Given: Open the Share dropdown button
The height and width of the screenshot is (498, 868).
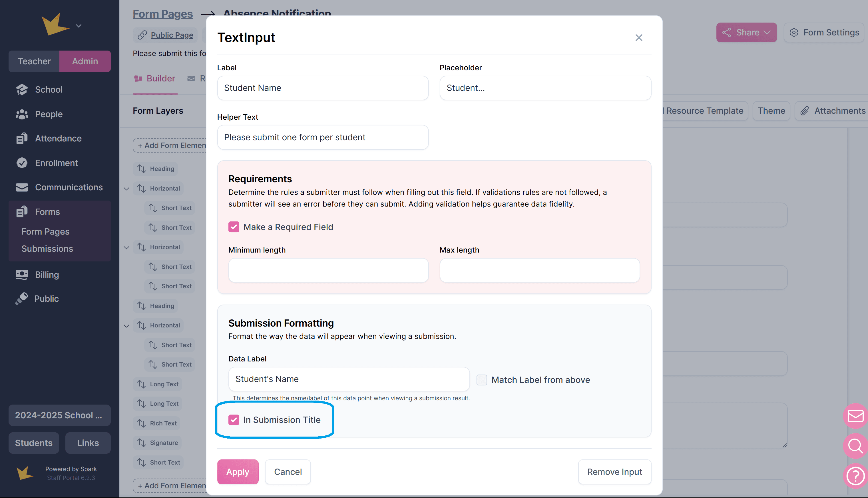Looking at the screenshot, I should tap(746, 33).
